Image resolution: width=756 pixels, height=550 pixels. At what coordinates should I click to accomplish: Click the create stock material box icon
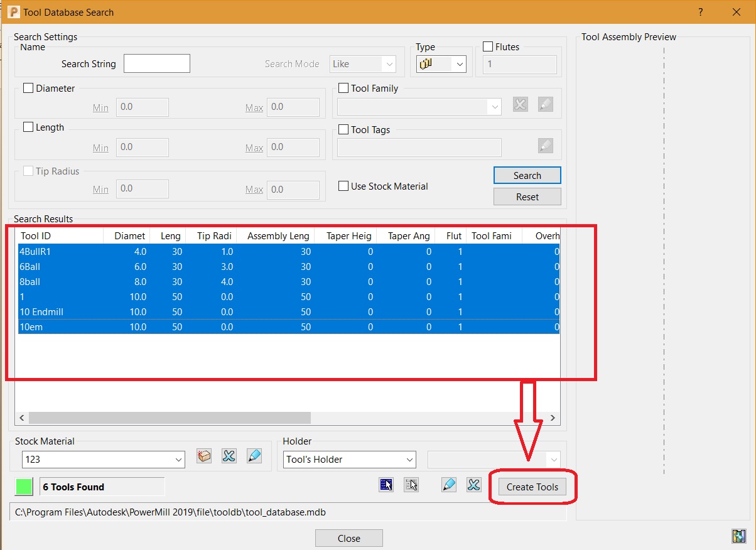coord(204,456)
